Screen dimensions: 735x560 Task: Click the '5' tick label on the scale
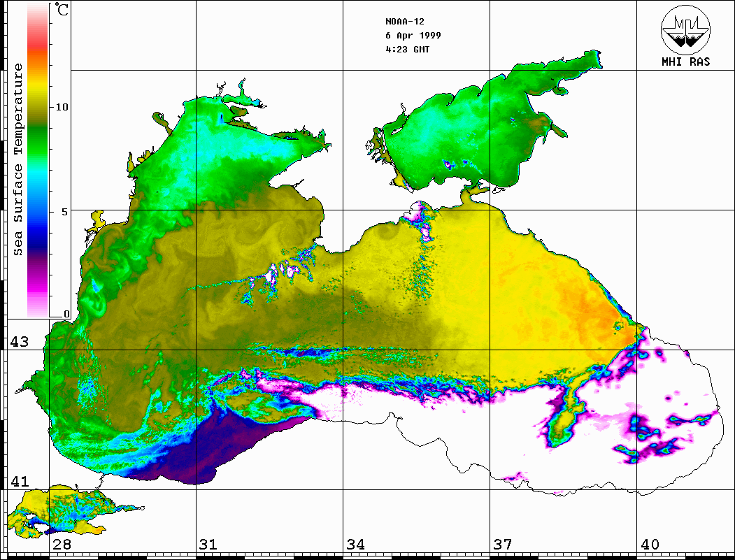click(x=65, y=212)
